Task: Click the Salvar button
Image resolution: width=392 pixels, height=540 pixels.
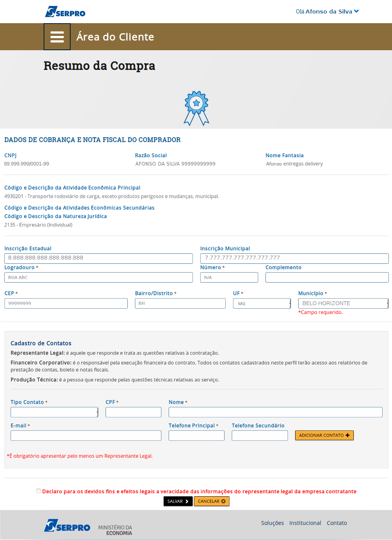Action: [178, 501]
